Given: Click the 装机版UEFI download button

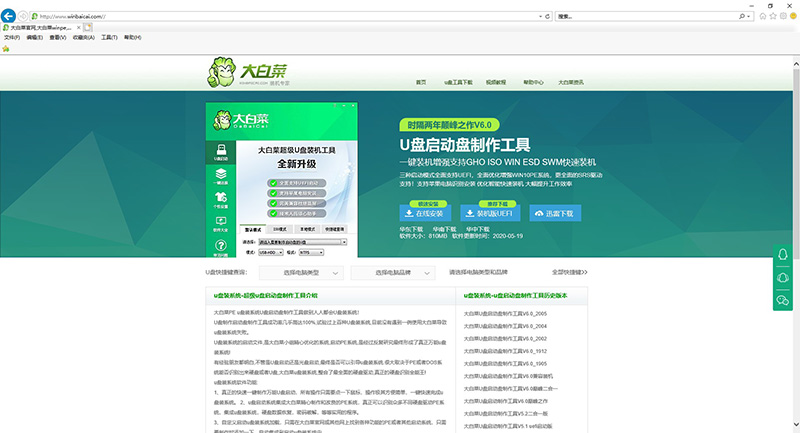Looking at the screenshot, I should click(x=485, y=213).
